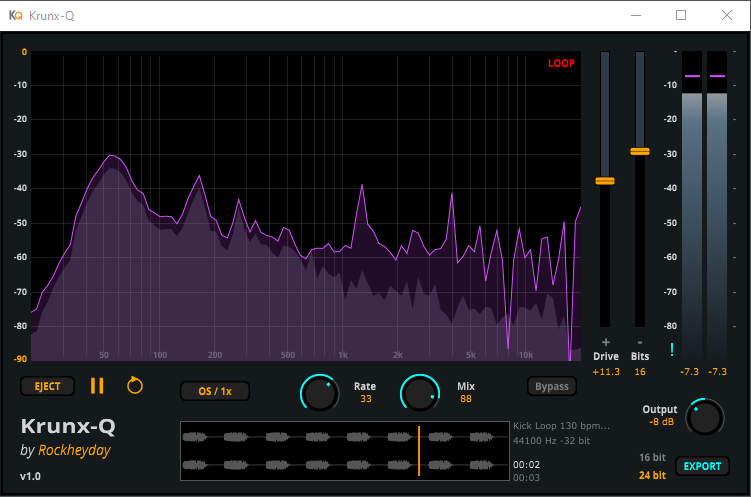Click the 44100 Hz -32 bit info text
The width and height of the screenshot is (751, 497).
pyautogui.click(x=551, y=441)
